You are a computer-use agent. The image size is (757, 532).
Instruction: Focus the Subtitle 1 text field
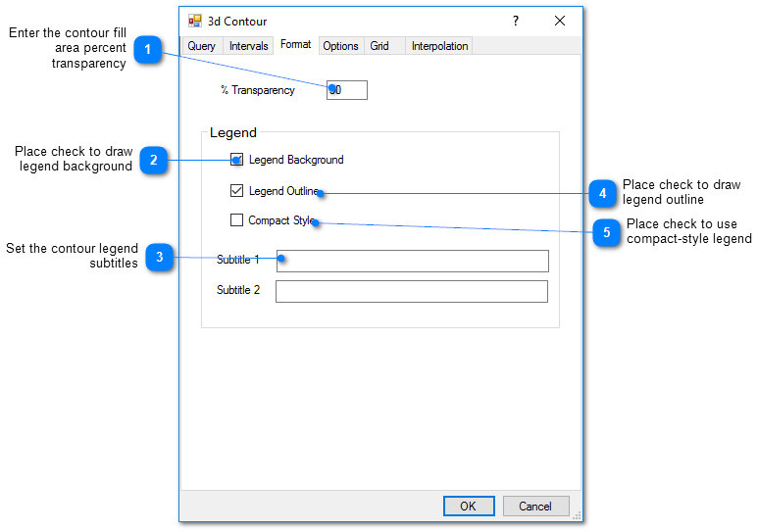412,261
